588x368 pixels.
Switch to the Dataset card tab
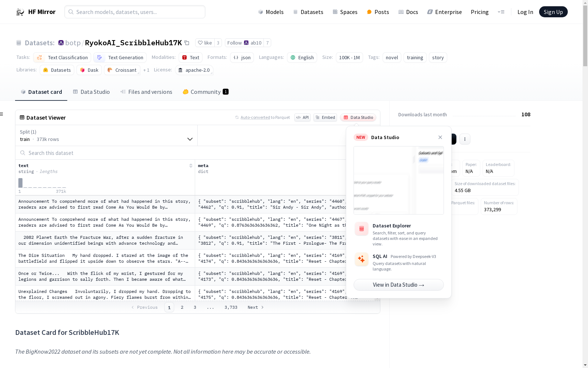(x=41, y=92)
